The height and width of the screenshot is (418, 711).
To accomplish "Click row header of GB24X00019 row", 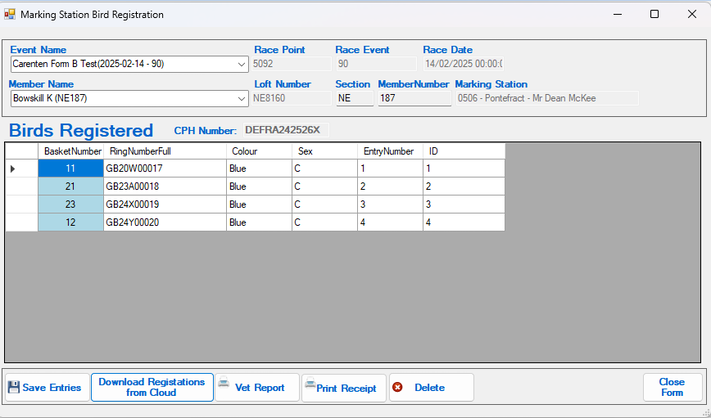I will [x=22, y=204].
